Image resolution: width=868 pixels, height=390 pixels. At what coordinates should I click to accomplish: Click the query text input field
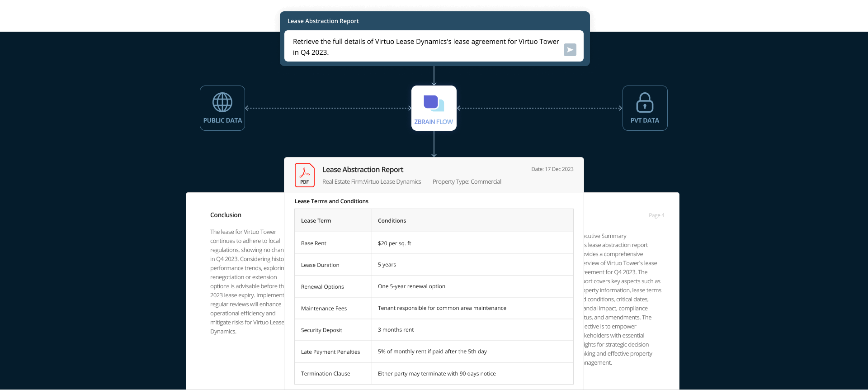point(434,46)
